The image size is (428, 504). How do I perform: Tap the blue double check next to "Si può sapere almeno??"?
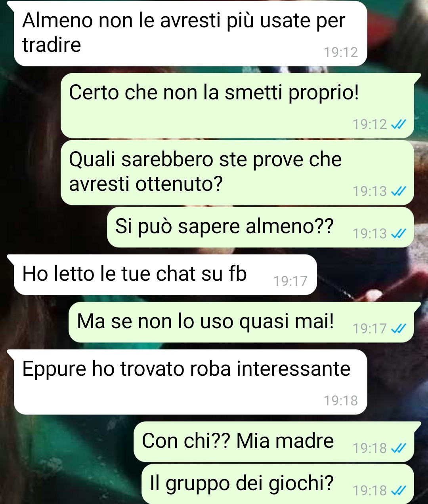pyautogui.click(x=398, y=234)
